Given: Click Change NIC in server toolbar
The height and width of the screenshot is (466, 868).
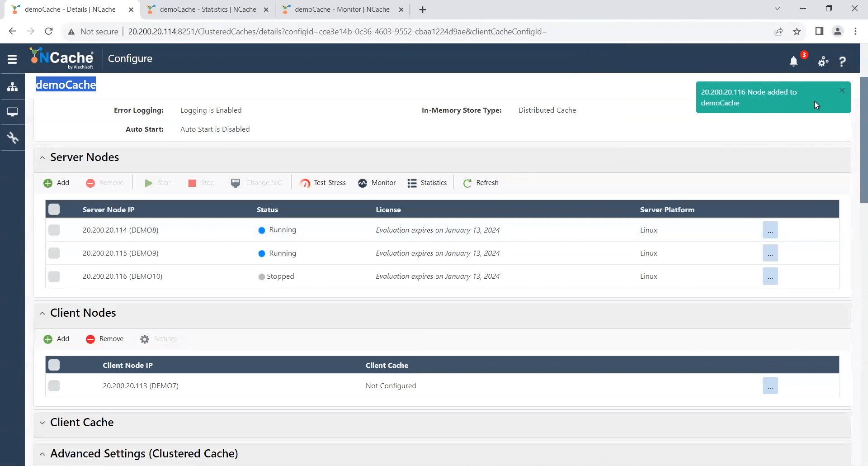Looking at the screenshot, I should click(x=257, y=183).
